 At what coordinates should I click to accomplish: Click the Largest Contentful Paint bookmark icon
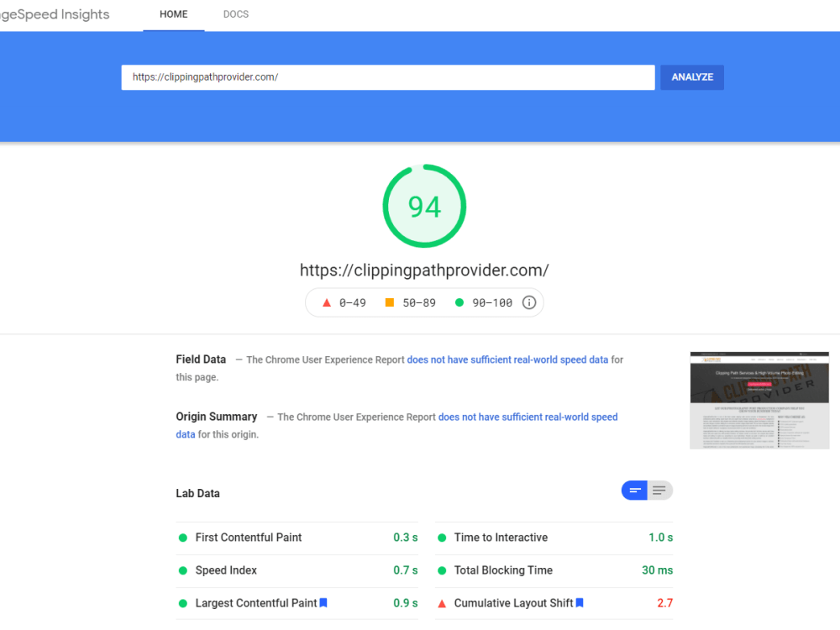(323, 602)
